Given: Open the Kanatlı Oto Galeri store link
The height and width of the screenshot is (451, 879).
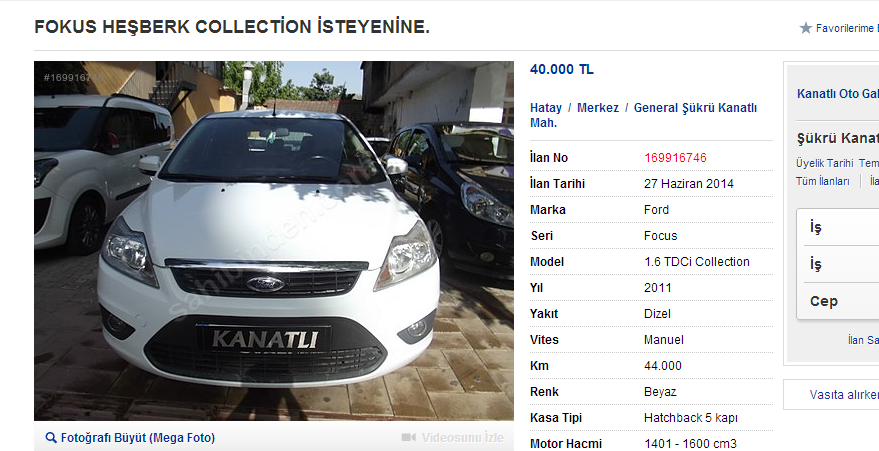Looking at the screenshot, I should 838,94.
